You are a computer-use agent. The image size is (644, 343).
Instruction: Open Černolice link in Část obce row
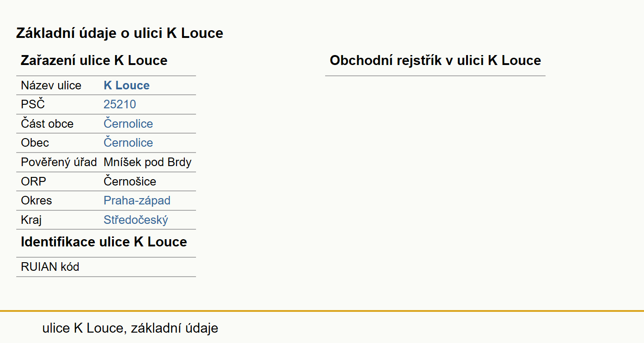pos(128,124)
